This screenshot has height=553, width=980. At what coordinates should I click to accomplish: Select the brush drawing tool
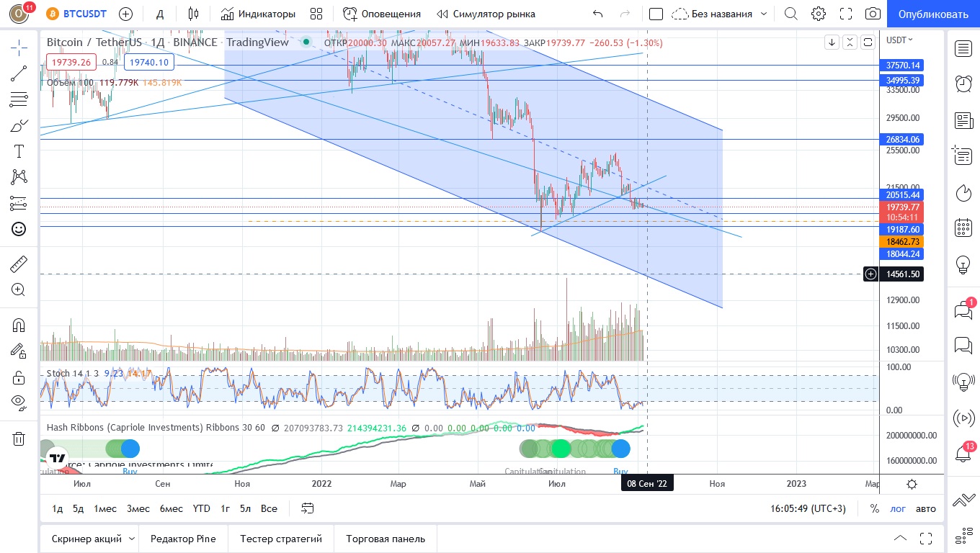pyautogui.click(x=19, y=125)
